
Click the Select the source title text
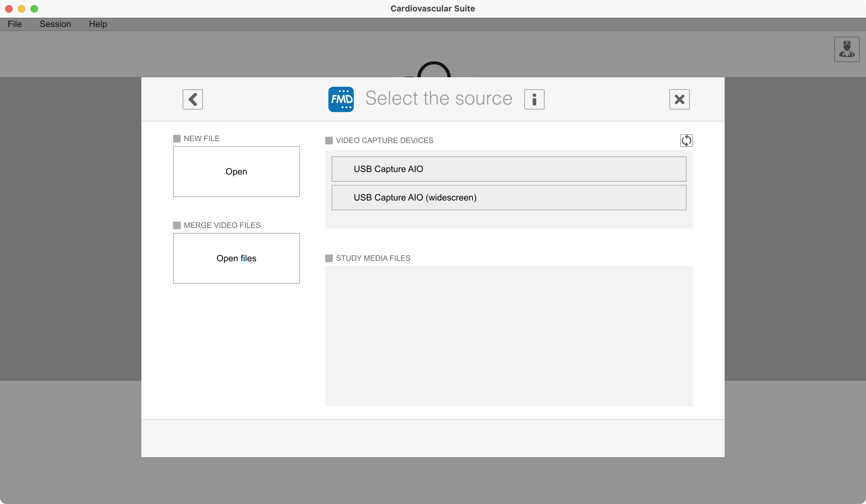[x=438, y=98]
